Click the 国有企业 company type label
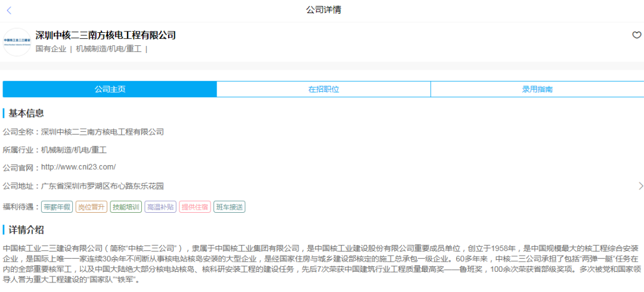 [x=51, y=49]
